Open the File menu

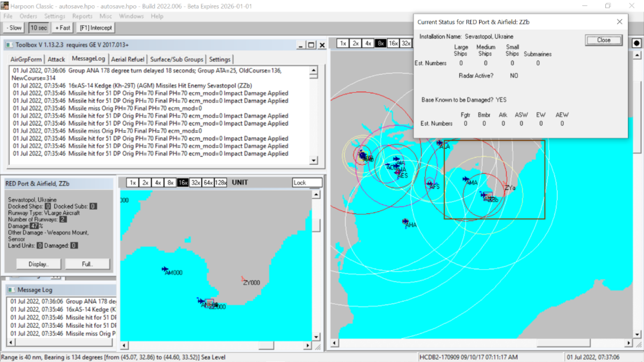(x=8, y=16)
